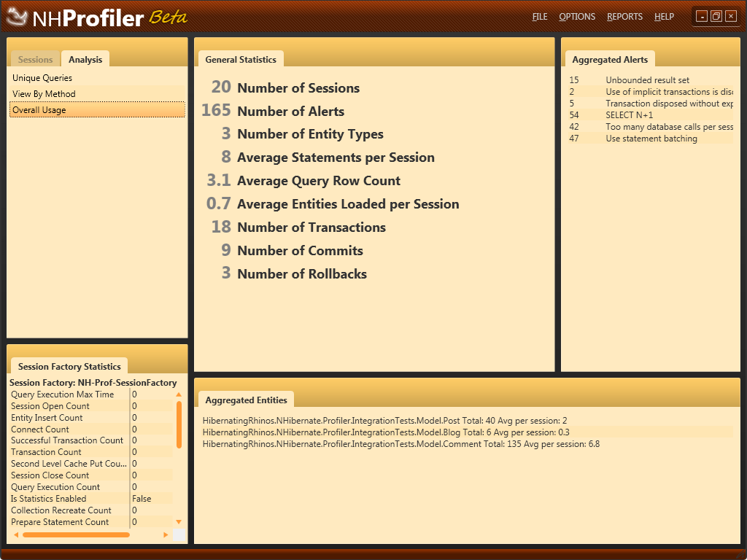Select the Entity Insert Count row
This screenshot has height=560, width=747.
tap(91, 418)
